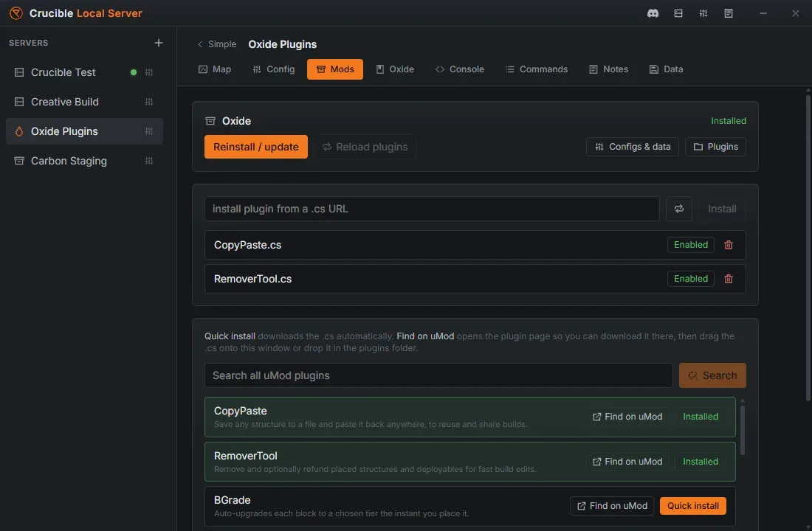Select the Carbon Staging server
Image resolution: width=812 pixels, height=531 pixels.
(84, 161)
